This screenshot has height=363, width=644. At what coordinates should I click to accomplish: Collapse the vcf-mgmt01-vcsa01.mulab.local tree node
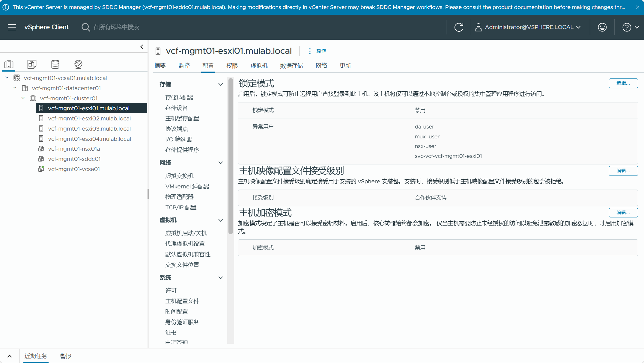pos(7,78)
